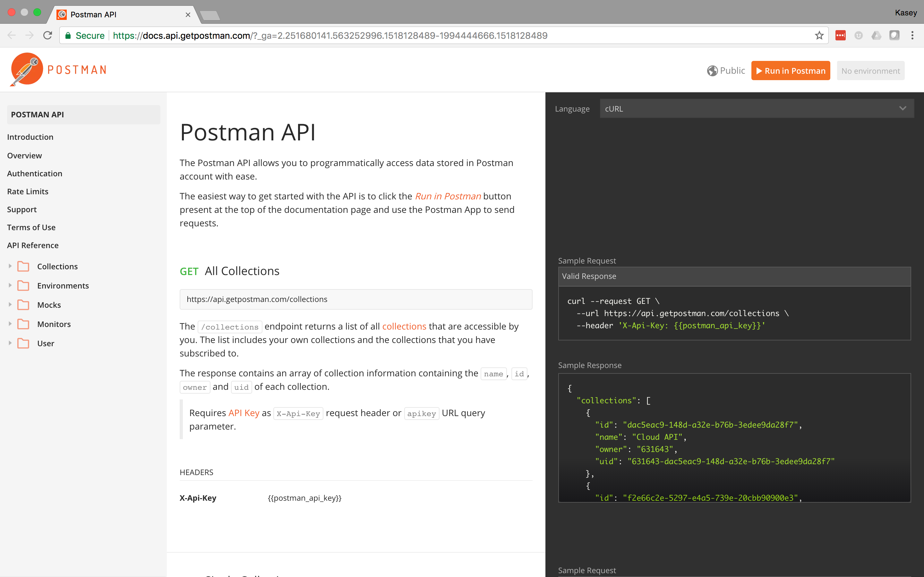The image size is (924, 577).
Task: Open the Authentication section
Action: tap(35, 173)
